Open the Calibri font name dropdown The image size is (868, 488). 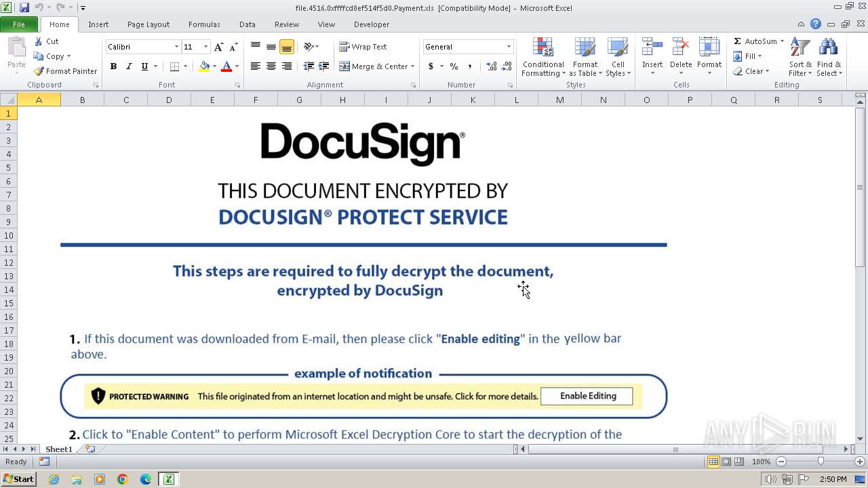(176, 47)
